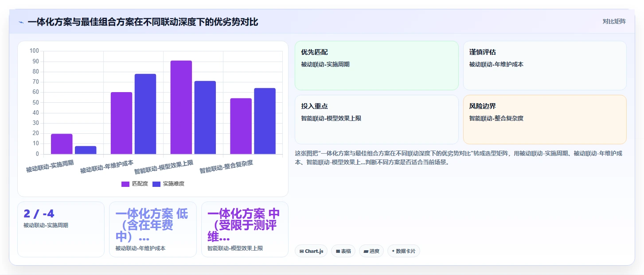This screenshot has width=644, height=275.
Task: Toggle the 实施难度 legend swatch
Action: 156,184
